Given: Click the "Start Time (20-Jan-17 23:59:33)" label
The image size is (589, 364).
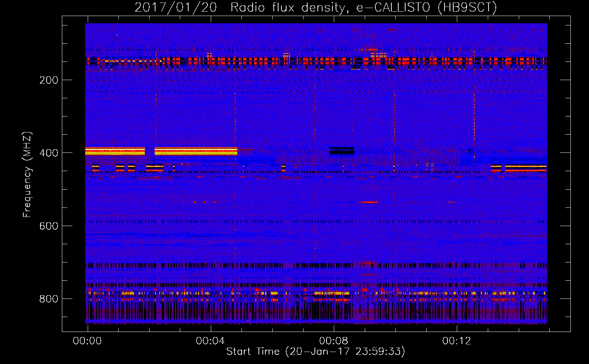Looking at the screenshot, I should pos(316,352).
